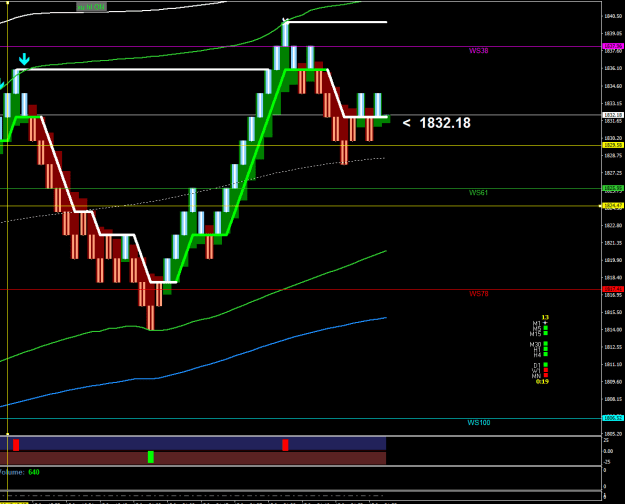Click the large "< 1832.18" price label

click(x=436, y=123)
